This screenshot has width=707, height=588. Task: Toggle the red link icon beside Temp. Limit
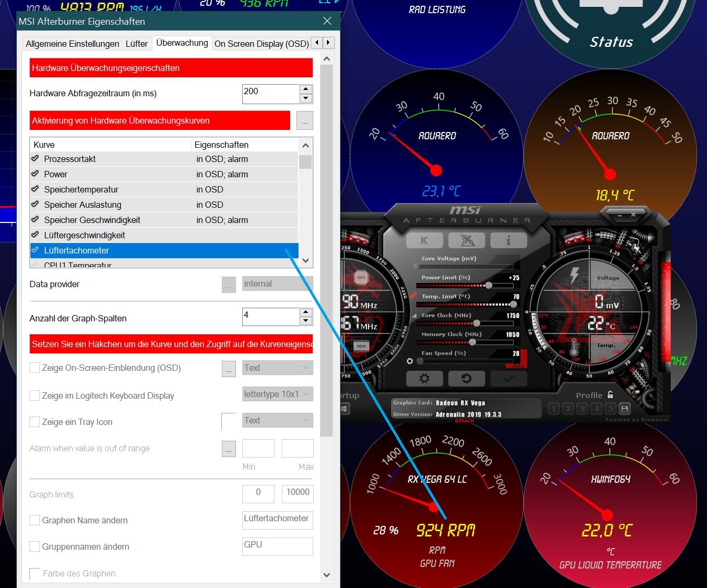414,296
